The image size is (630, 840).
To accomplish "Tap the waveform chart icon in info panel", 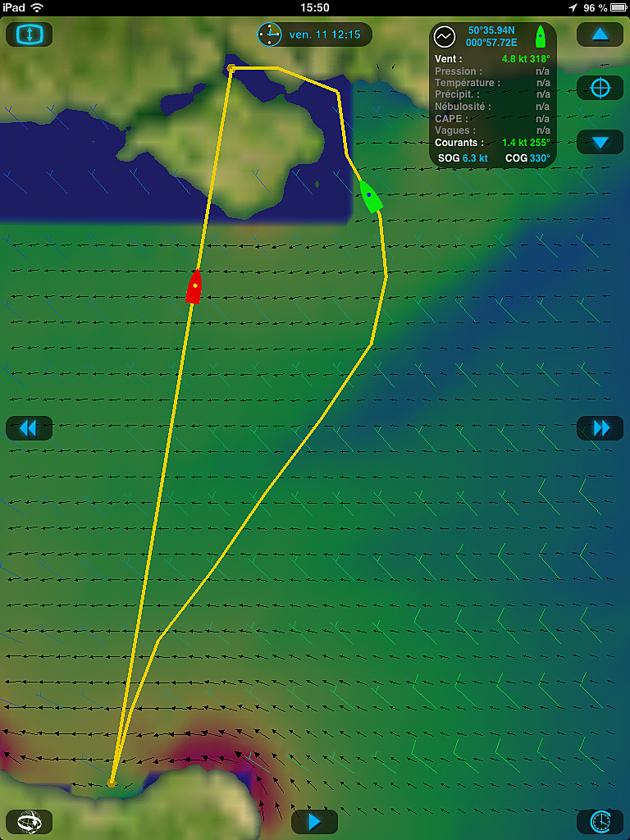I will [445, 37].
